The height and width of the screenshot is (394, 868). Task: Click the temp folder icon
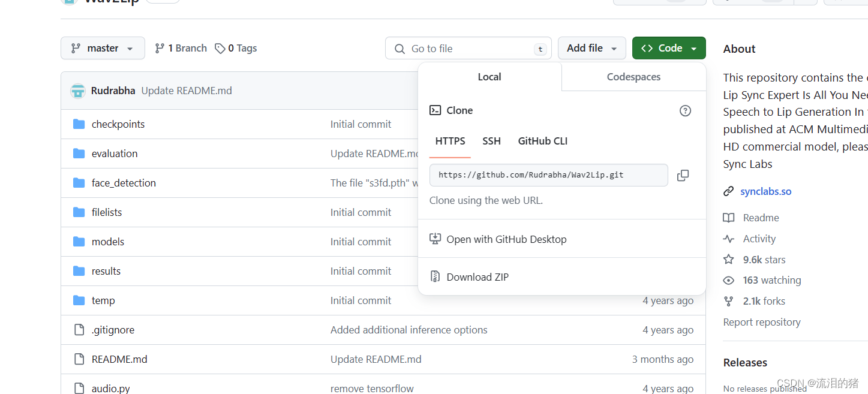[79, 300]
